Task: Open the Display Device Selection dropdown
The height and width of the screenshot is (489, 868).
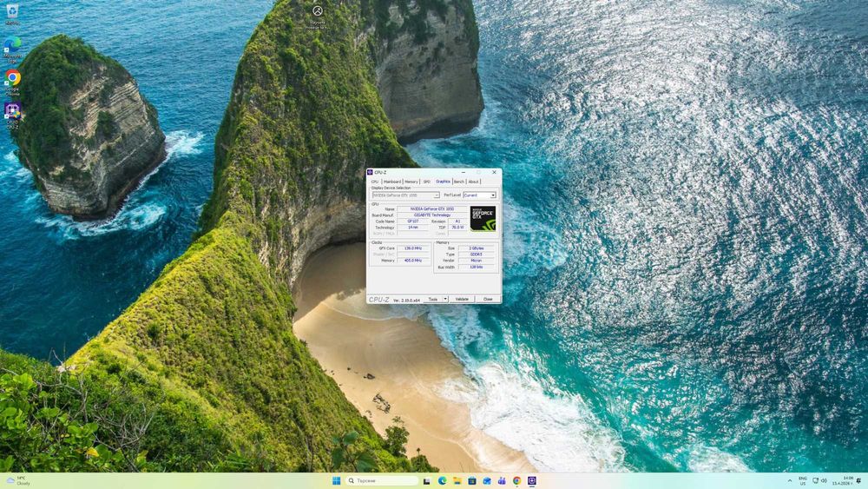Action: (405, 195)
